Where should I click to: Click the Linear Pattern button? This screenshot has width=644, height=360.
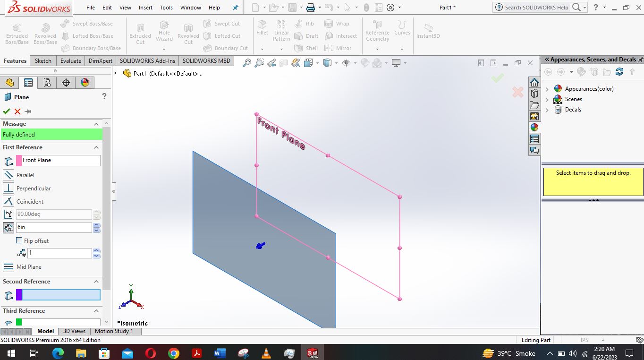point(281,31)
